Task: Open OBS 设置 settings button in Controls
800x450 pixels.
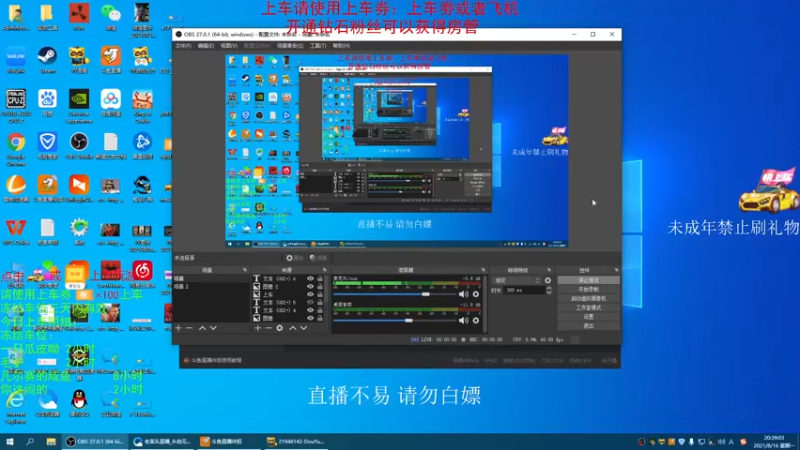Action: [588, 317]
